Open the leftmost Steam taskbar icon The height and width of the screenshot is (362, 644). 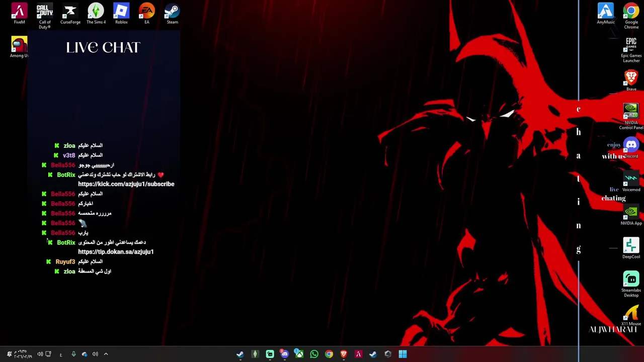coord(240,354)
